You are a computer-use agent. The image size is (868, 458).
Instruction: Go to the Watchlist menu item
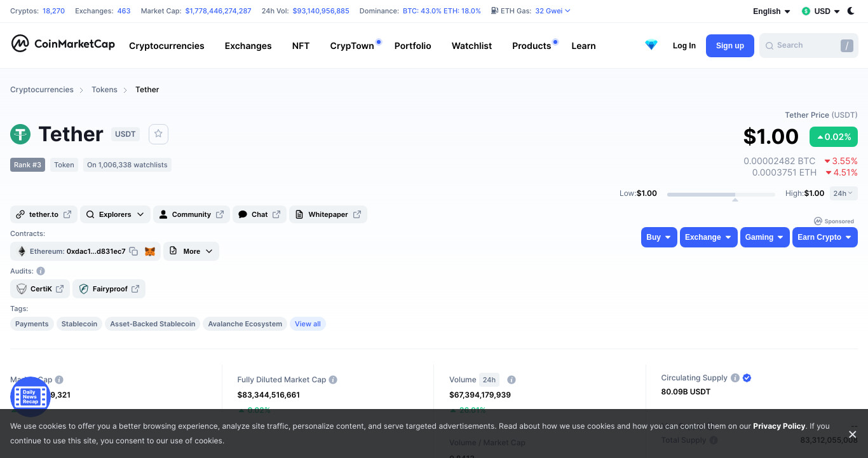(471, 46)
